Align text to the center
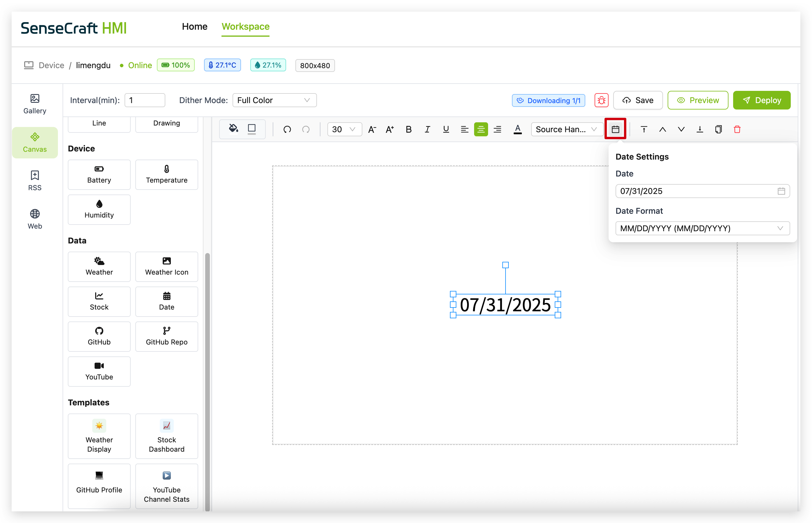 point(481,129)
